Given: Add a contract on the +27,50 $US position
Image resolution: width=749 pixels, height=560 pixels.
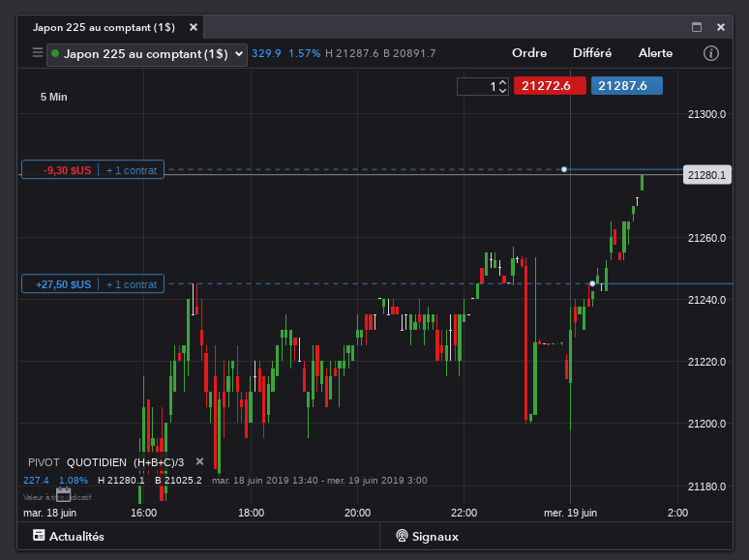Looking at the screenshot, I should click(x=132, y=284).
